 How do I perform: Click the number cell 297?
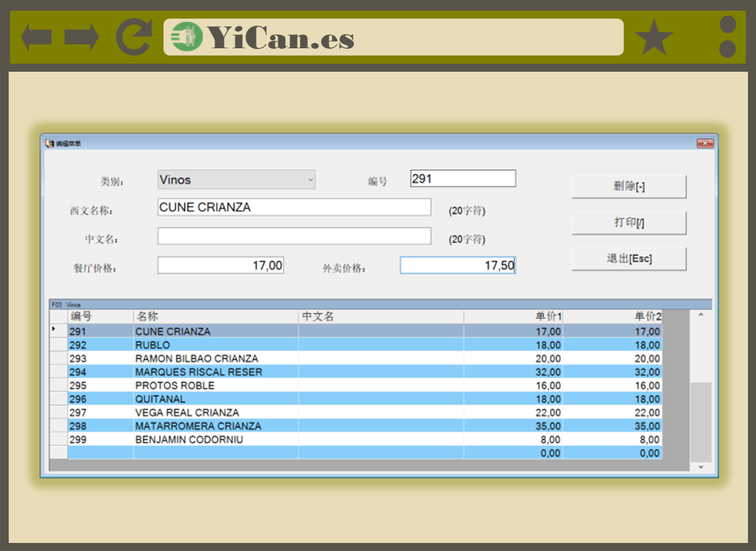101,413
